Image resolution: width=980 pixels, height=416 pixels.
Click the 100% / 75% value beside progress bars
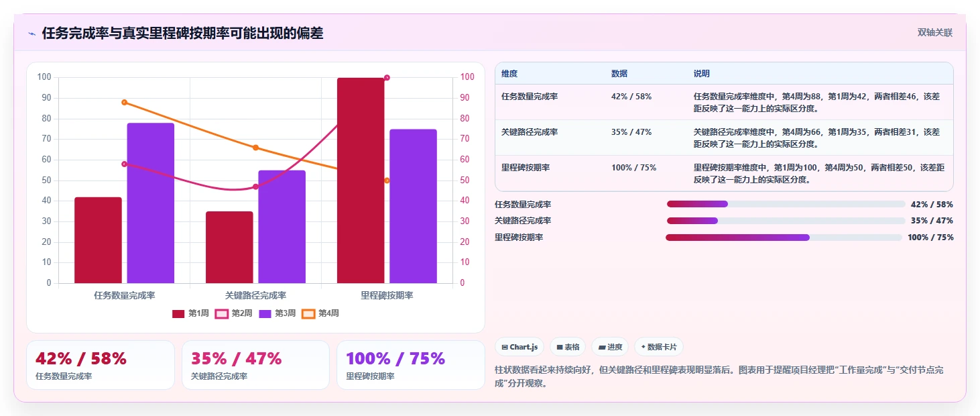pos(930,238)
